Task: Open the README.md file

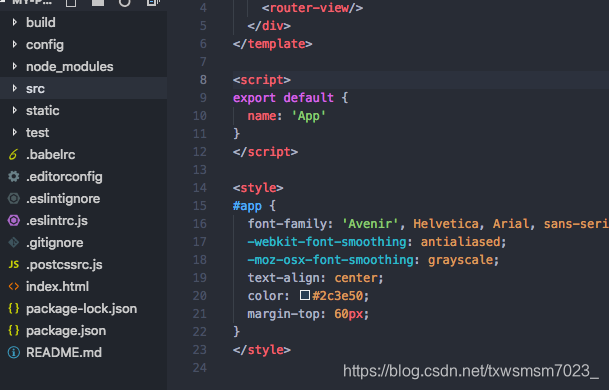Action: click(64, 353)
